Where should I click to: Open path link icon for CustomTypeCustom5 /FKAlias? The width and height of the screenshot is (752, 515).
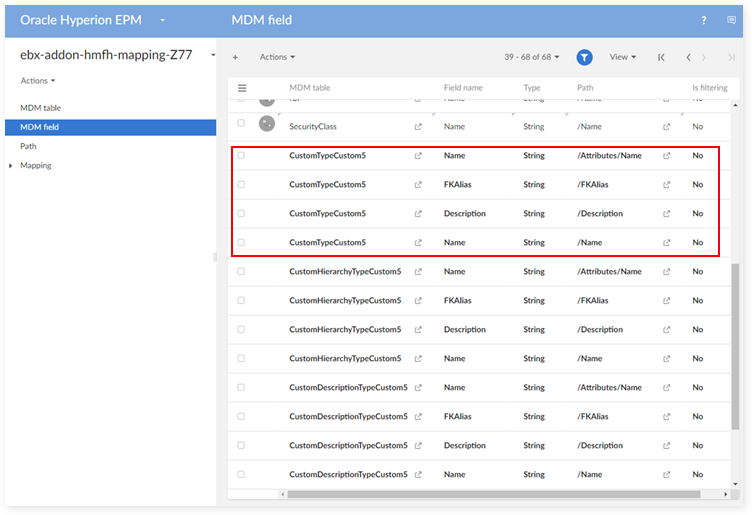(667, 185)
